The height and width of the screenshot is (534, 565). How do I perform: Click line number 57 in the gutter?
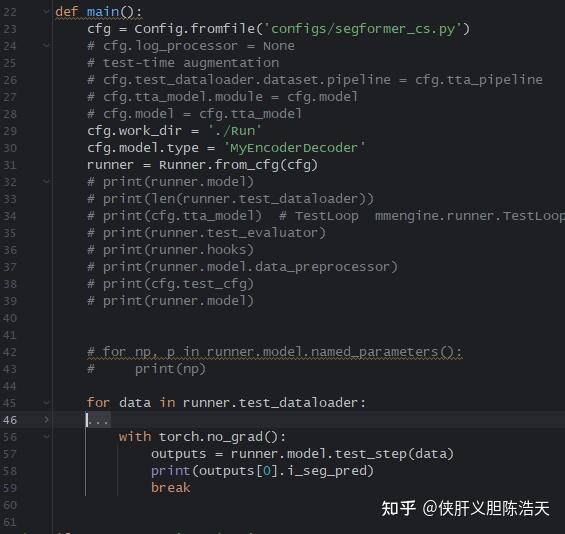[10, 454]
